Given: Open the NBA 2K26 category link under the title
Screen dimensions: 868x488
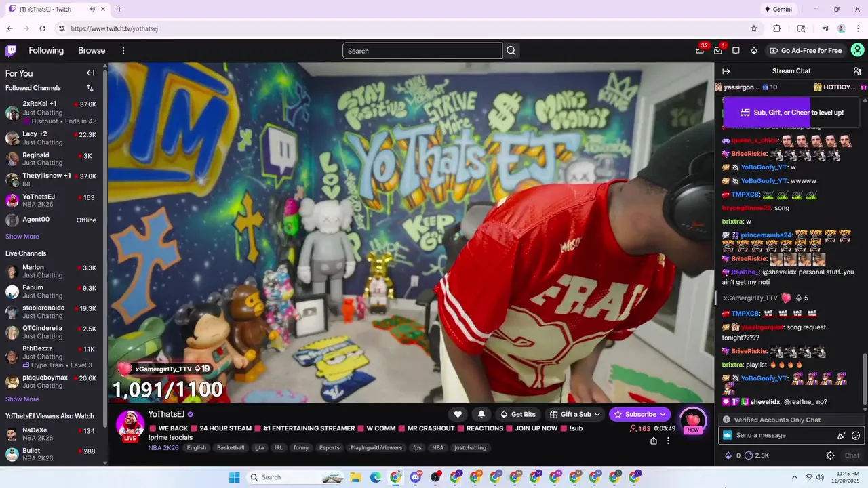Looking at the screenshot, I should click(163, 448).
